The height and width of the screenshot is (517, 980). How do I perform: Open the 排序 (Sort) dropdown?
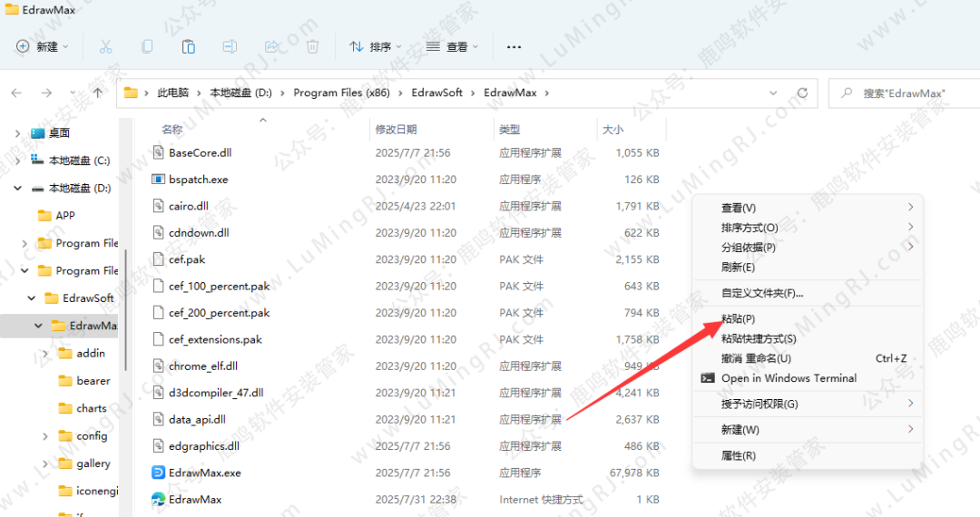tap(376, 46)
